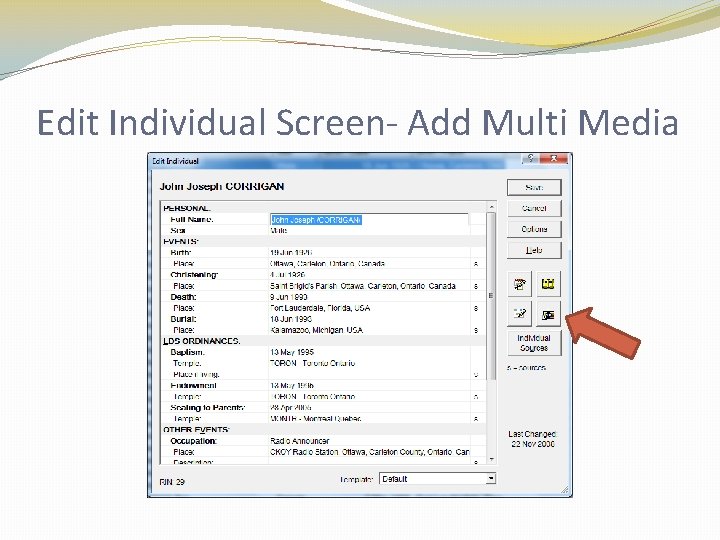Click the LDS ORDINANCES section header
The height and width of the screenshot is (540, 720).
[202, 341]
